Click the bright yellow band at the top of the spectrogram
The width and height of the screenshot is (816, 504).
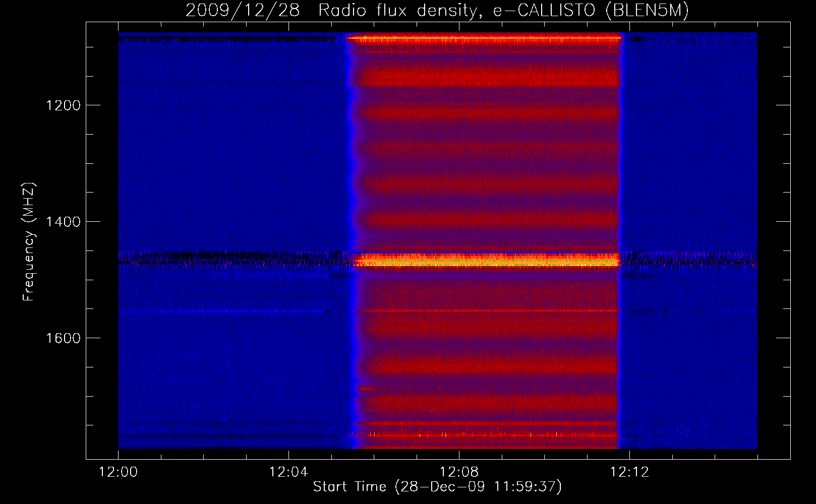coord(484,38)
